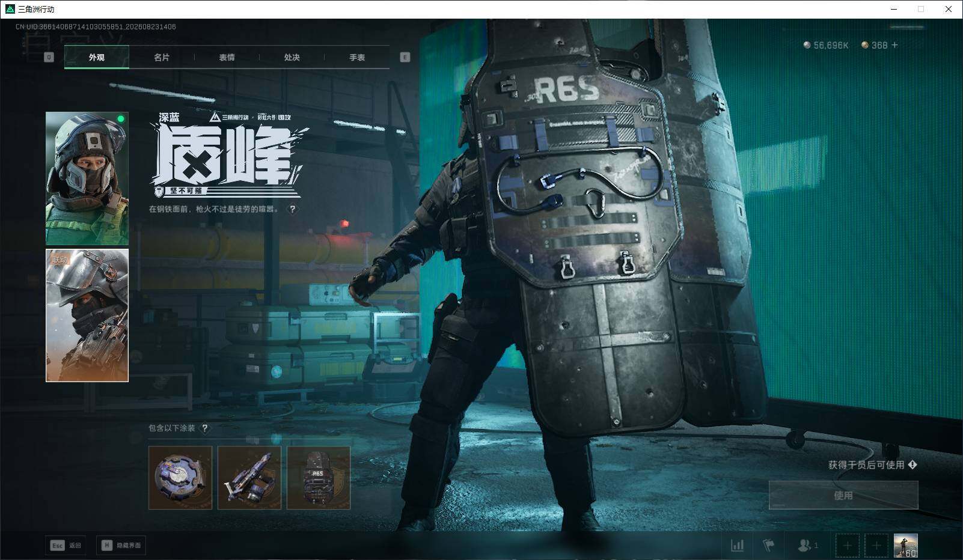963x560 pixels.
Task: Click H 隐藏界面 button
Action: [x=121, y=545]
